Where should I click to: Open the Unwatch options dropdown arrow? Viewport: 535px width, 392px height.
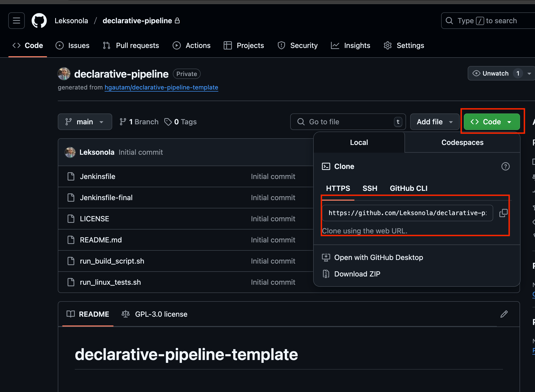coord(529,73)
